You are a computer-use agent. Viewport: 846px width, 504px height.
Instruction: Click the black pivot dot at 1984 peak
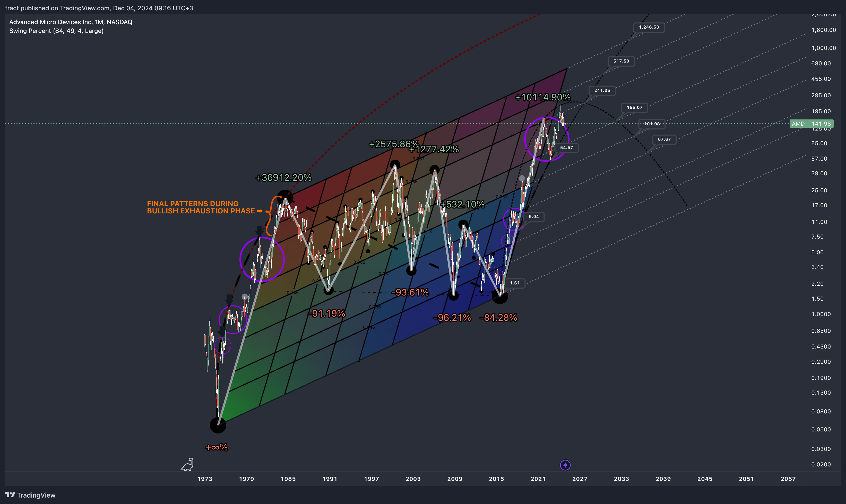pyautogui.click(x=285, y=198)
